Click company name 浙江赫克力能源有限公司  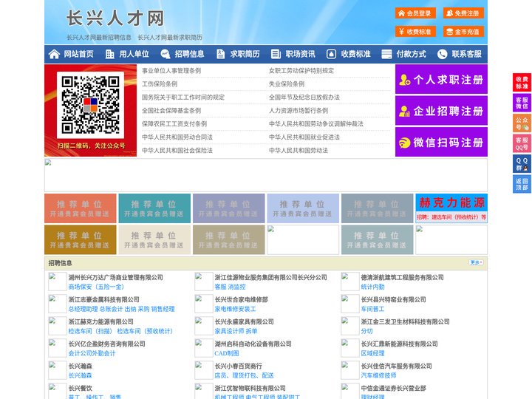101,321
